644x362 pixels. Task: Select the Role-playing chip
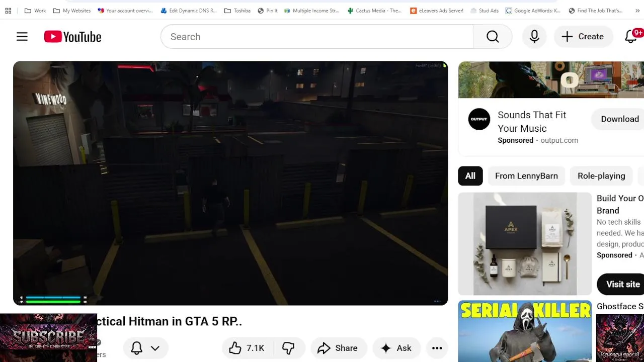coord(601,176)
